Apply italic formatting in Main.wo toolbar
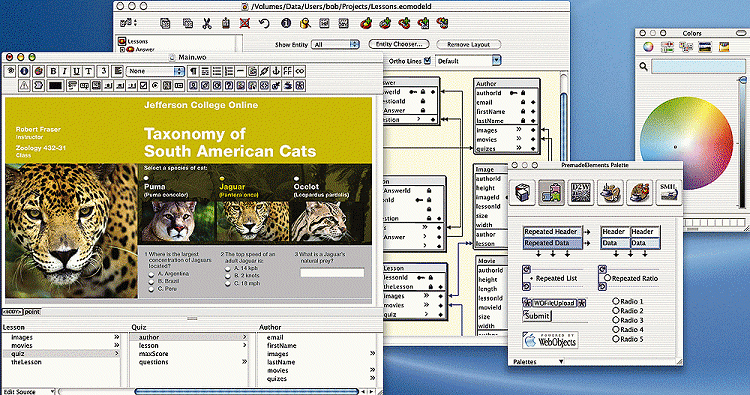The height and width of the screenshot is (395, 750). (65, 71)
